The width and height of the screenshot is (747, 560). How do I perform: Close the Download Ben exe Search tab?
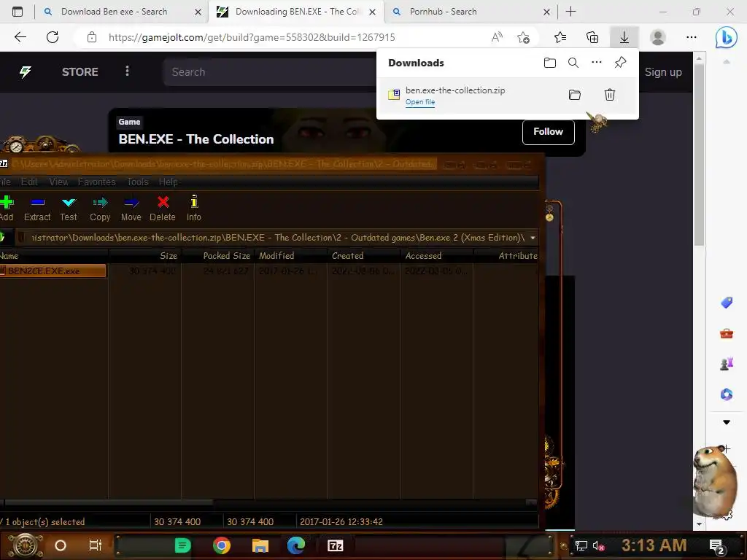click(198, 12)
